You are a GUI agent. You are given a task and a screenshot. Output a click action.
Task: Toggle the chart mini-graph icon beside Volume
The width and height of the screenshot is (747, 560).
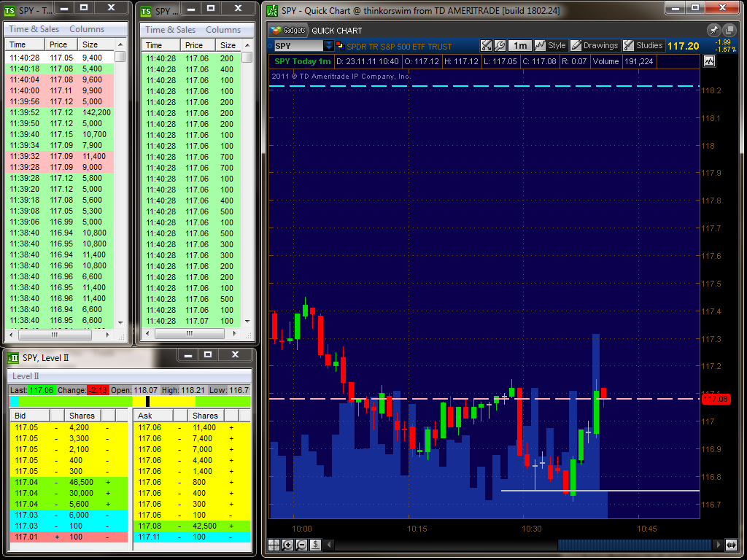(709, 61)
